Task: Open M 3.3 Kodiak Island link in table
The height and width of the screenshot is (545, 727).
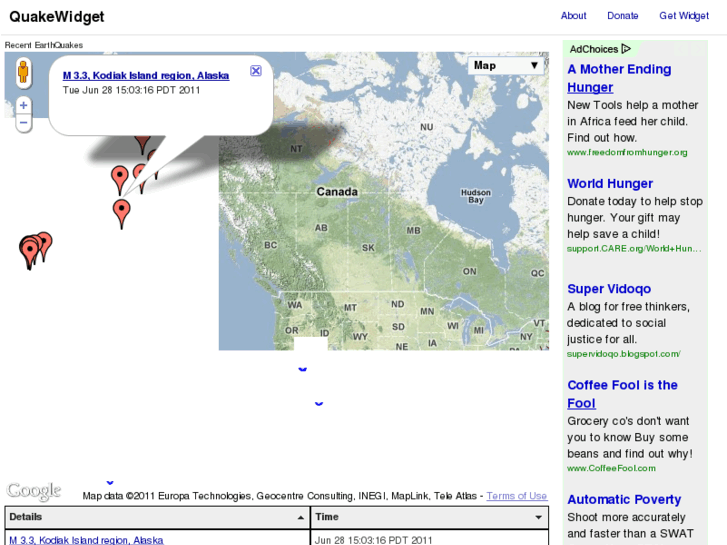Action: [x=86, y=540]
